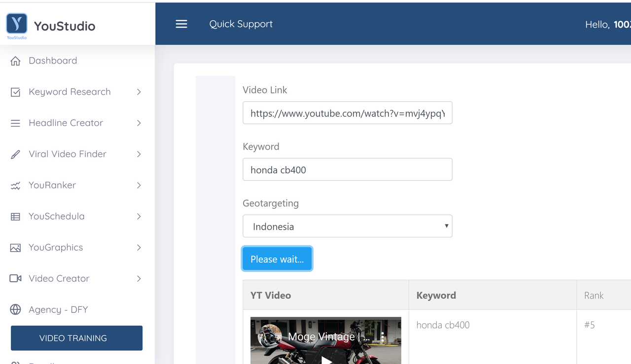Viewport: 631px width, 364px height.
Task: Click the channel avatar on video thumbnail
Action: 269,336
